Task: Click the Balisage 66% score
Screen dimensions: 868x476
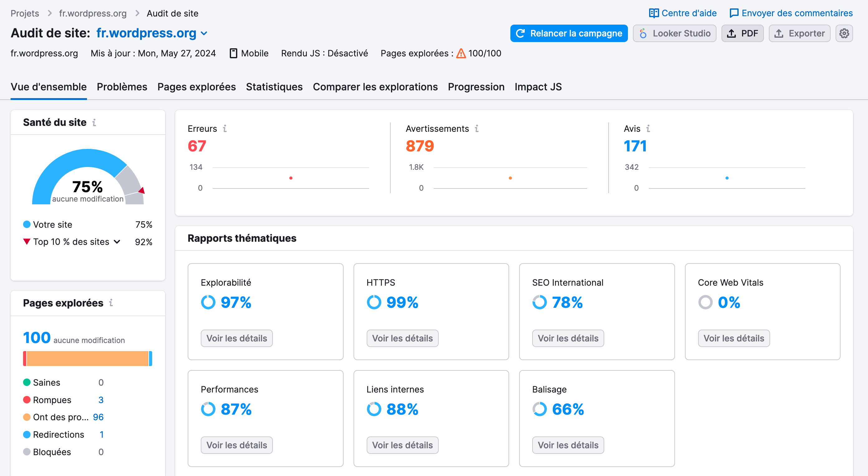Action: [x=568, y=409]
